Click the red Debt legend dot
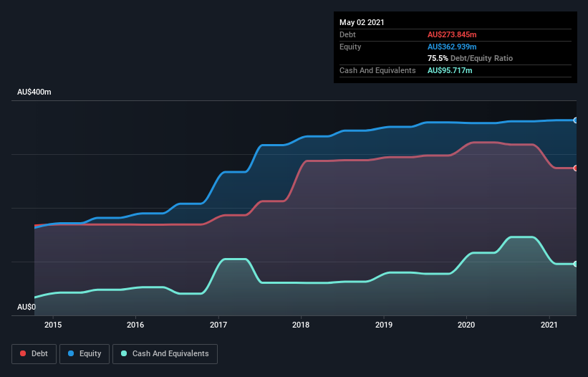 [x=23, y=353]
